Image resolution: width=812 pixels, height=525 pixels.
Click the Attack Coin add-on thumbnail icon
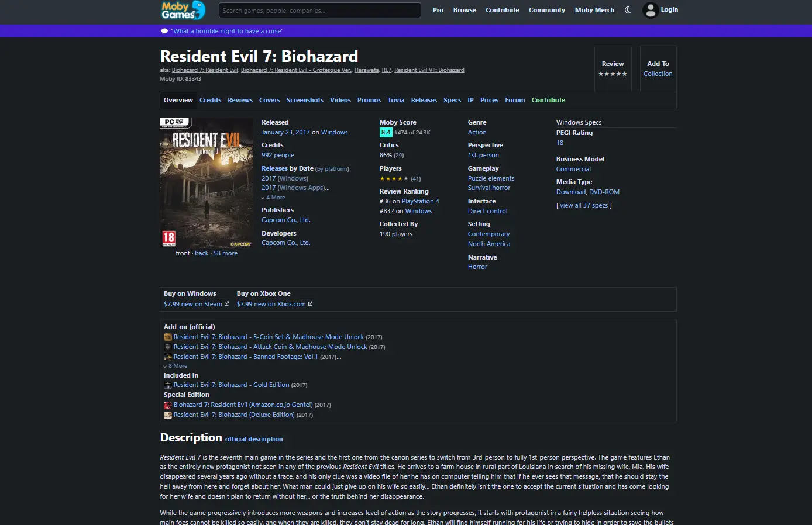pyautogui.click(x=168, y=347)
